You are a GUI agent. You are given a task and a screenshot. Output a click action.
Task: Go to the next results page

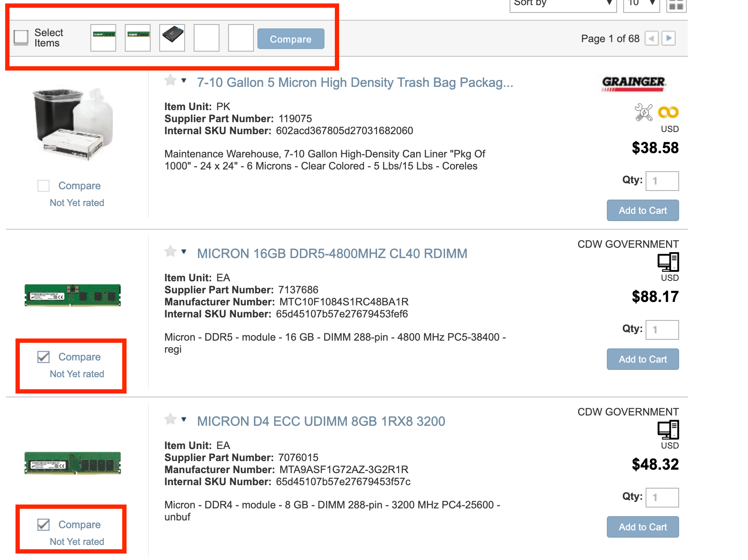(x=668, y=38)
